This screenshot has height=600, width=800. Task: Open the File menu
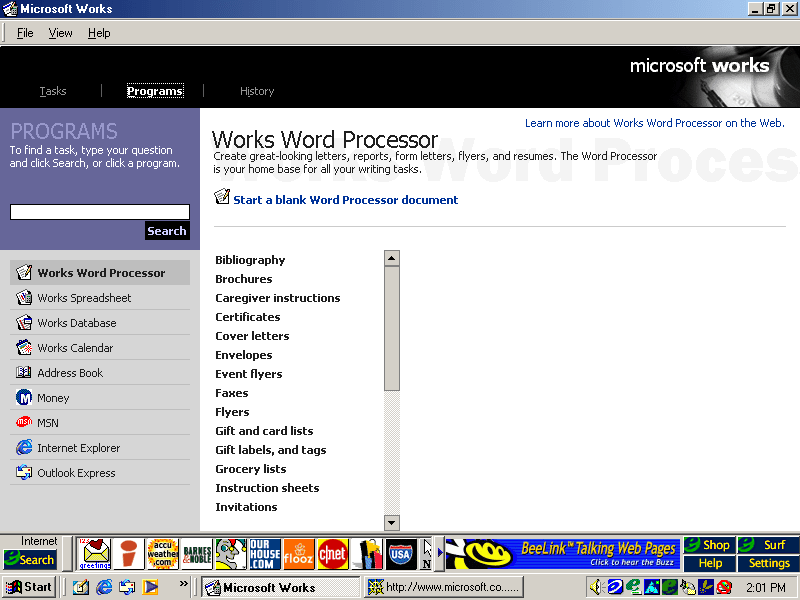click(25, 33)
